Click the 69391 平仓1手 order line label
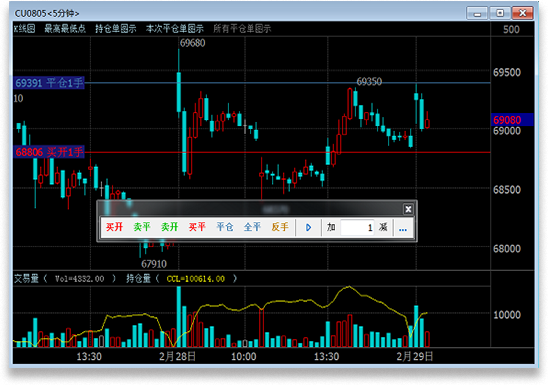Image resolution: width=548 pixels, height=385 pixels. 49,83
